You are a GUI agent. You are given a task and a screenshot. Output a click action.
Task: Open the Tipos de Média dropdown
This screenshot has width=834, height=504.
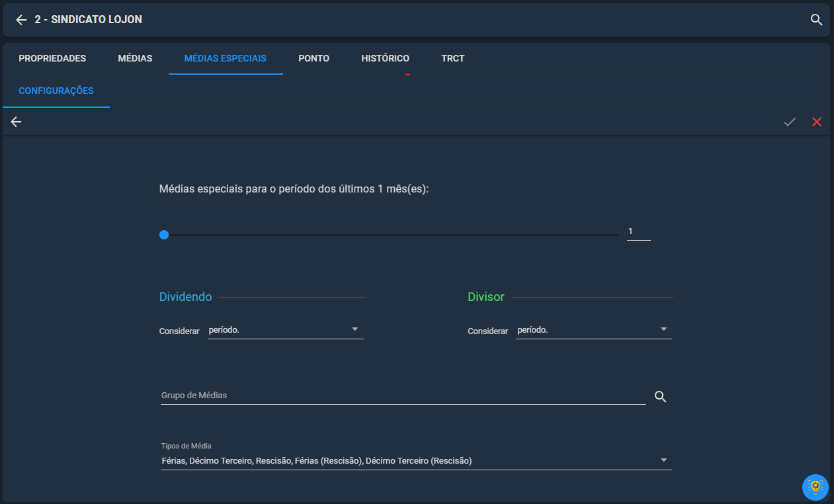pos(415,461)
